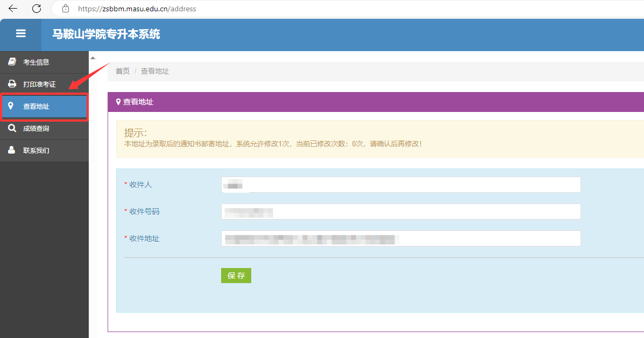Click the map pin icon in sidebar
The height and width of the screenshot is (338, 644).
(x=11, y=106)
